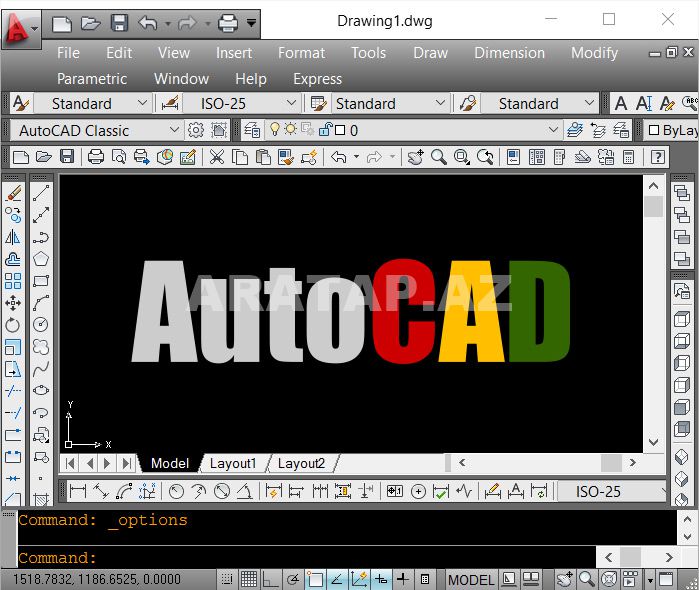Click Bring to Front draw order icon

pos(682,193)
